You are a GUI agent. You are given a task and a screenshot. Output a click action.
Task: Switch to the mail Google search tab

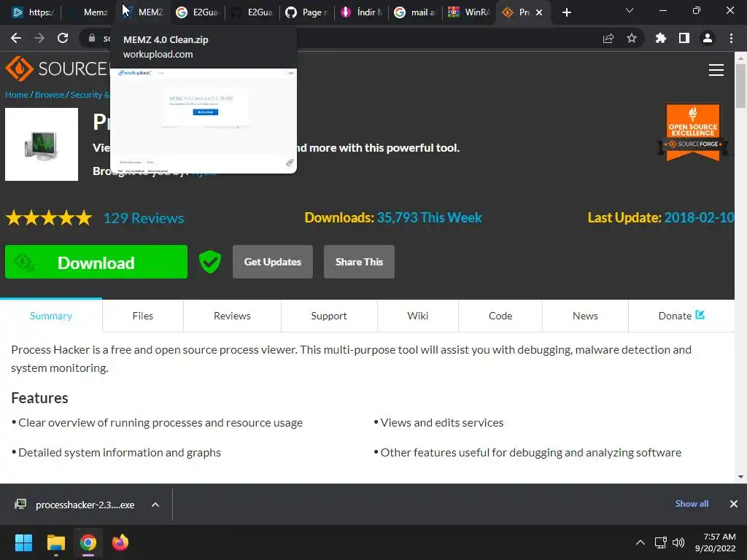point(415,12)
